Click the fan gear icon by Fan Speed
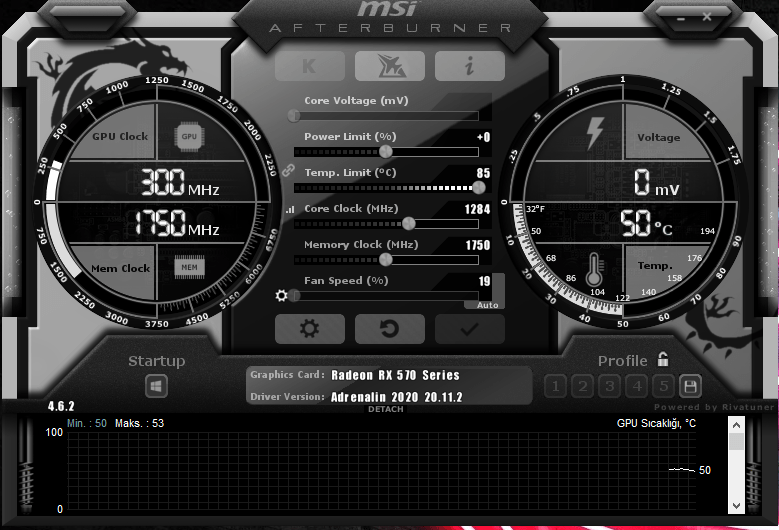Image resolution: width=779 pixels, height=530 pixels. point(281,296)
